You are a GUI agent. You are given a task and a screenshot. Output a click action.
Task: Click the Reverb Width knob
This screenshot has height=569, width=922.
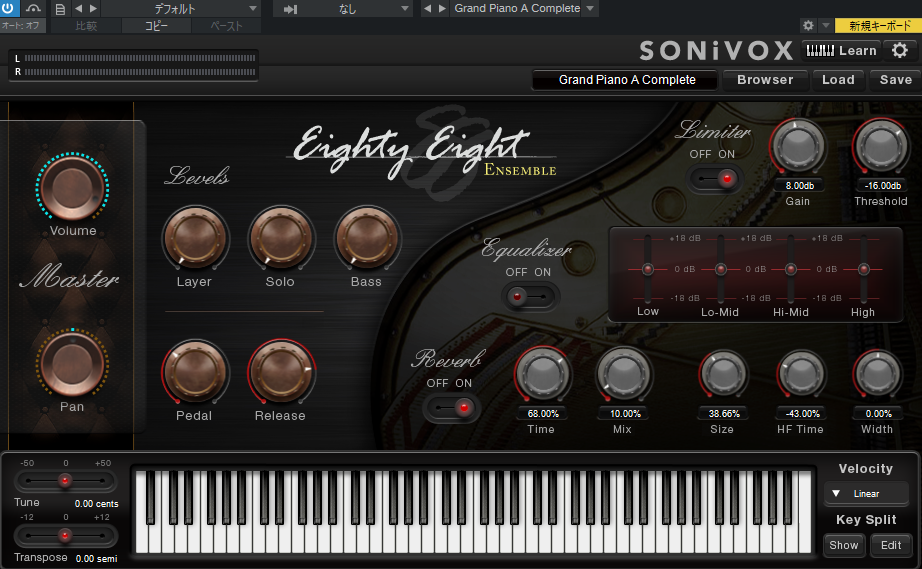[877, 374]
